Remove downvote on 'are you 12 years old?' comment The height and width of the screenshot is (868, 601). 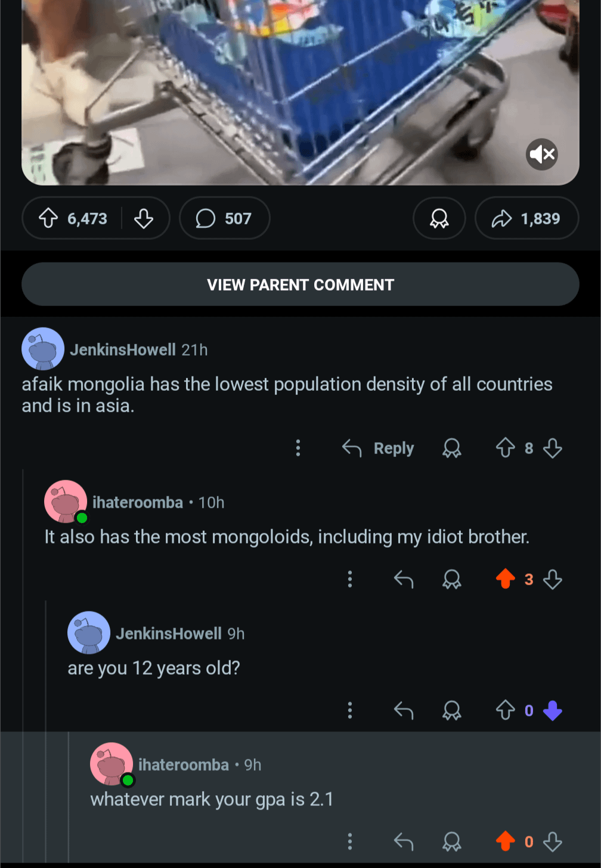coord(553,711)
